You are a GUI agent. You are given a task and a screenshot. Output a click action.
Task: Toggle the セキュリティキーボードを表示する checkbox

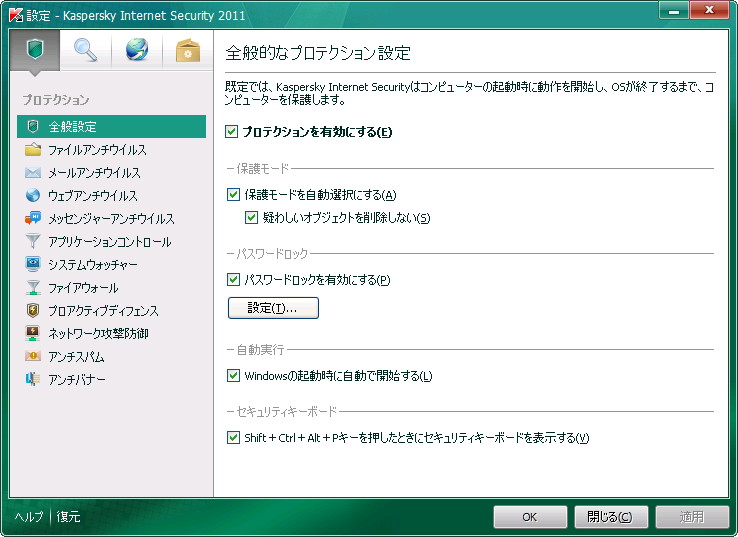click(x=233, y=438)
